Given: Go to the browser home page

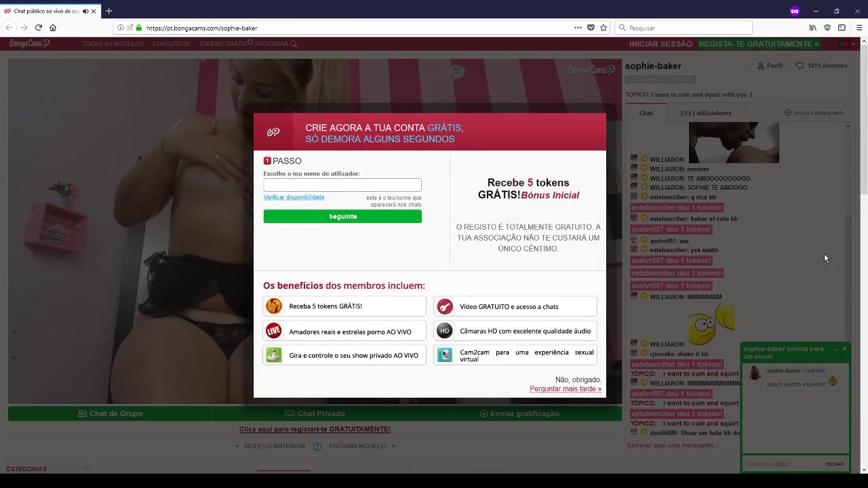Looking at the screenshot, I should pos(53,28).
